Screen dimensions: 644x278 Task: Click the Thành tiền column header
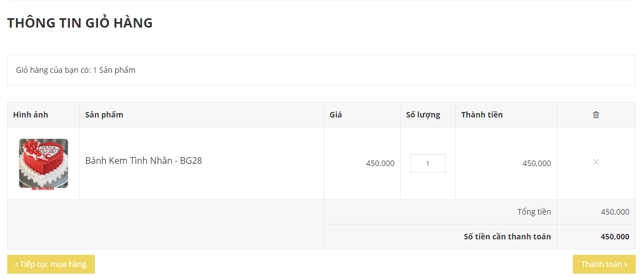click(482, 115)
